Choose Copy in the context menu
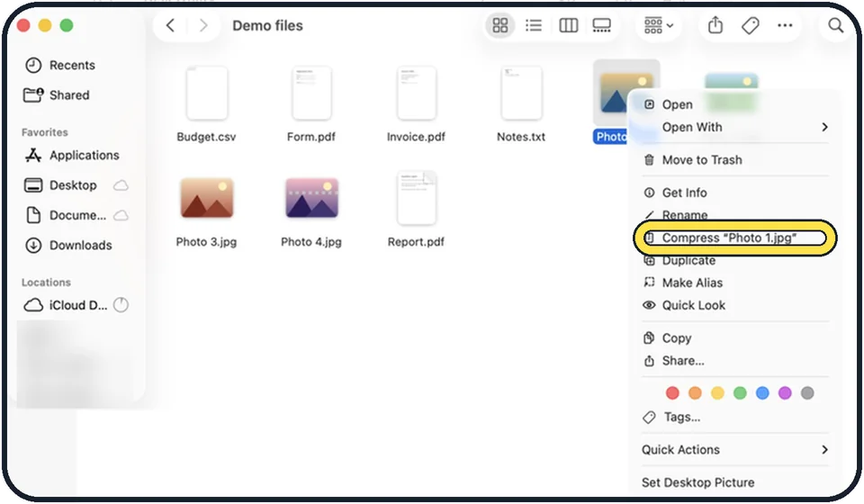The width and height of the screenshot is (864, 504). tap(735, 338)
